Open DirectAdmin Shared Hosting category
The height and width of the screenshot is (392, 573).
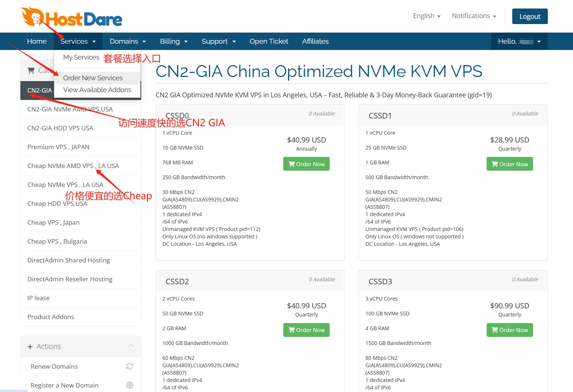[81, 260]
